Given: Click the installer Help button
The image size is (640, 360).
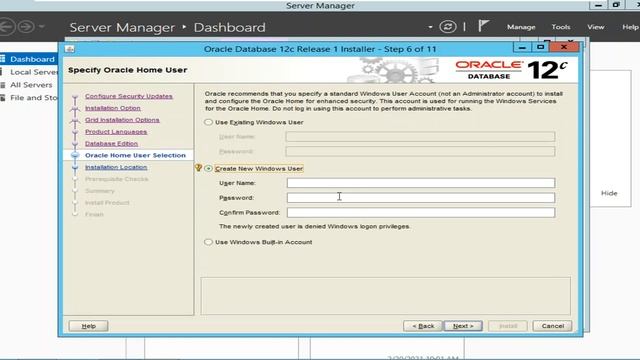Looking at the screenshot, I should (89, 326).
